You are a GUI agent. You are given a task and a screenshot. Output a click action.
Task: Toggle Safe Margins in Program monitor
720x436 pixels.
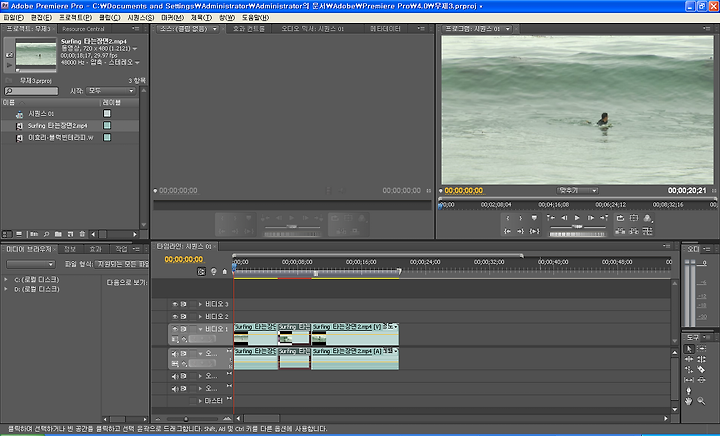[634, 218]
